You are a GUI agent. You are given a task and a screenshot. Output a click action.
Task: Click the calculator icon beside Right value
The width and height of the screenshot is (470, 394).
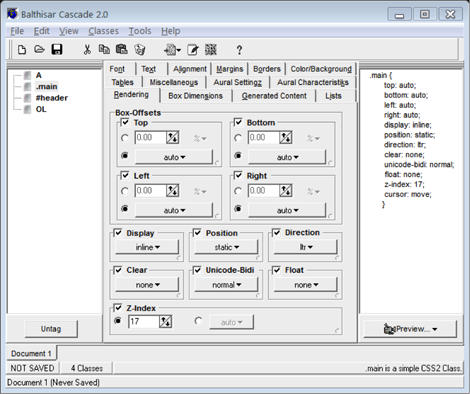(286, 191)
